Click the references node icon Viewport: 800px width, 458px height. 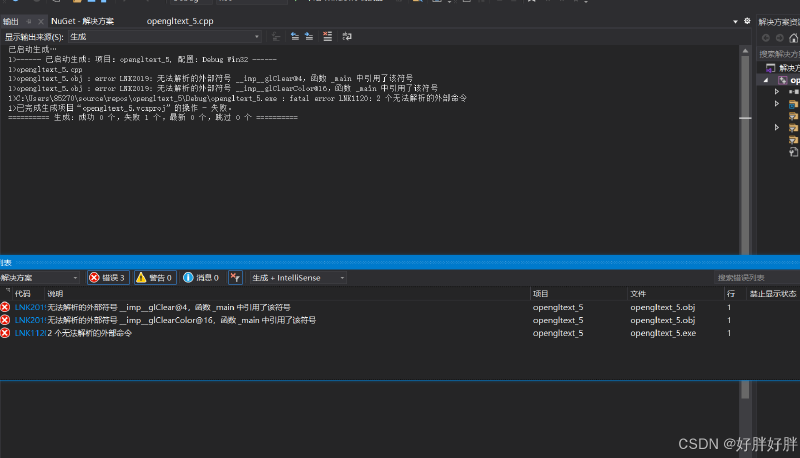coord(793,92)
